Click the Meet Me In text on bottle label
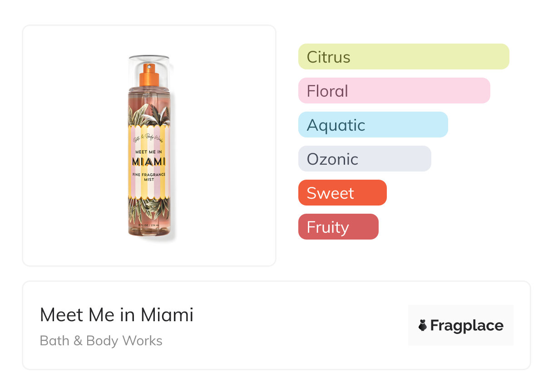Screen dimensions: 553x392 (148, 152)
